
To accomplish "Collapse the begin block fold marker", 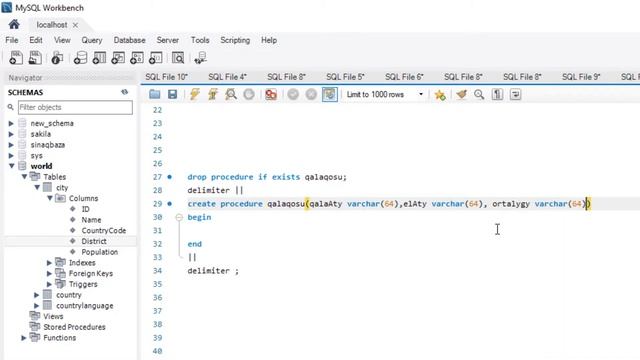I will [179, 217].
